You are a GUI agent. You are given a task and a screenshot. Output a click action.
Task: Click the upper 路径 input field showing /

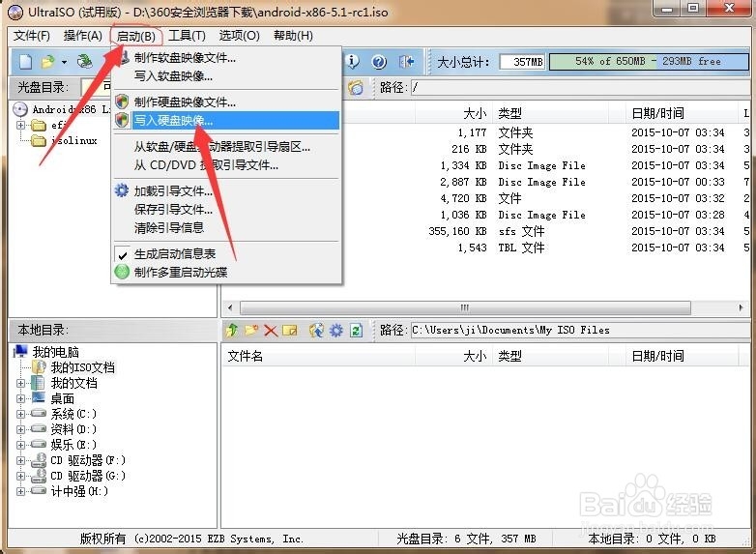pos(580,88)
